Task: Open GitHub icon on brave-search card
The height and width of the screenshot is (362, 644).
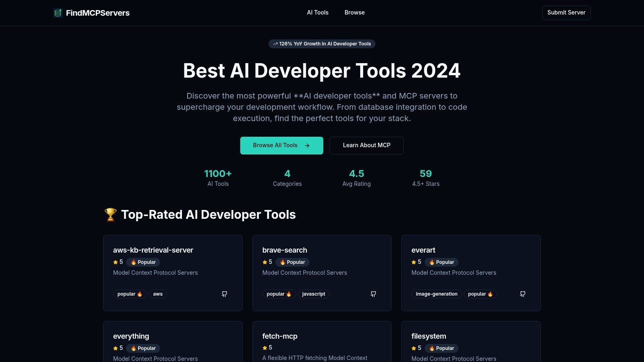Action: [x=374, y=294]
